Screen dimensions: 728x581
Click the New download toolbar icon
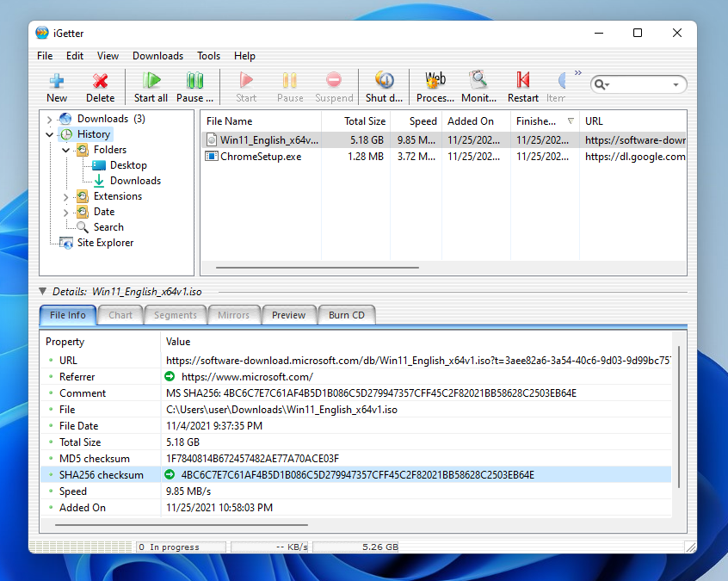(x=57, y=81)
